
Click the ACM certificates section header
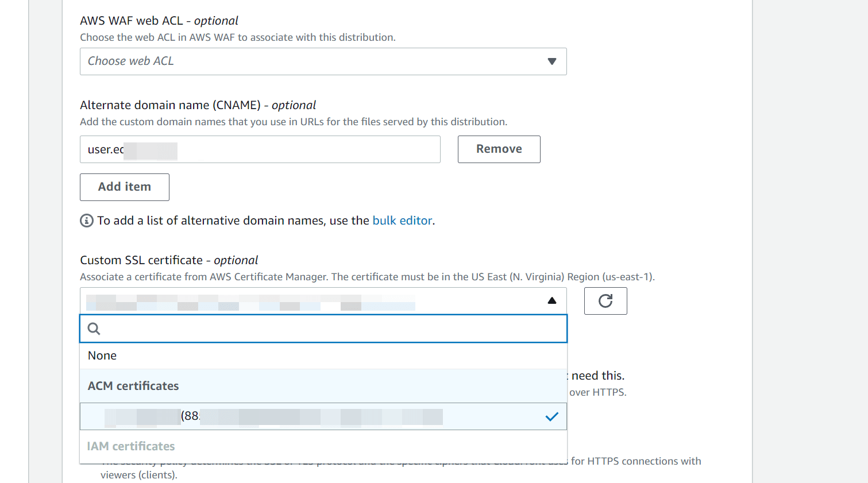click(x=133, y=385)
